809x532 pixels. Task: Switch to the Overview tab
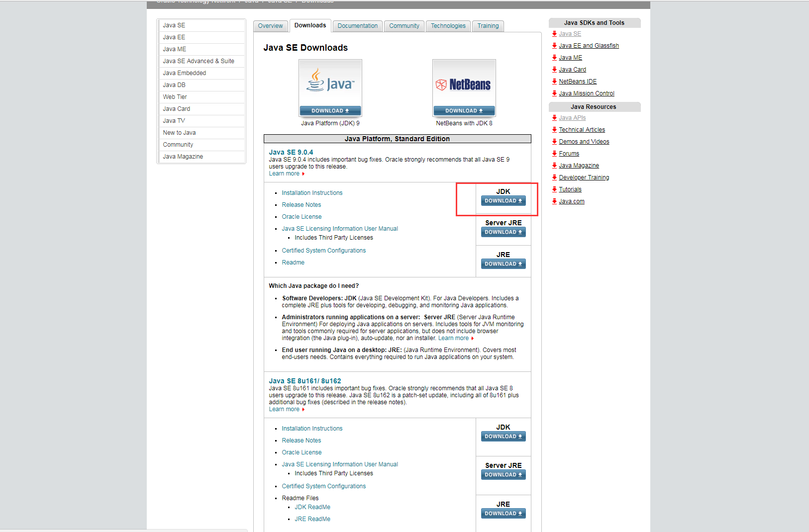coord(270,26)
